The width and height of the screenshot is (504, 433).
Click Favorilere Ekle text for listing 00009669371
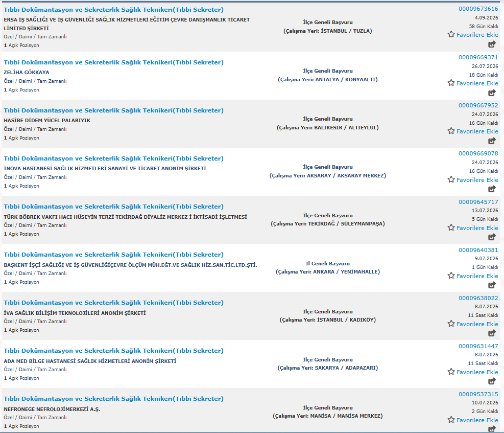(477, 83)
